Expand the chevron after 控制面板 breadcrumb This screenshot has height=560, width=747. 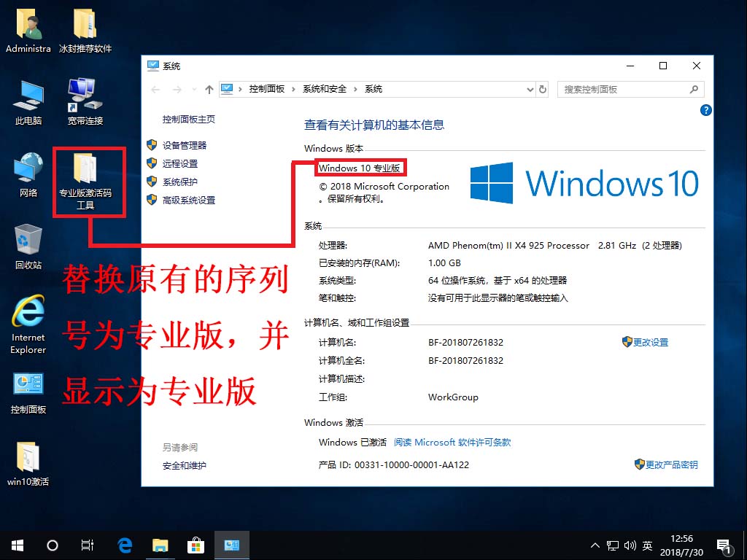click(x=293, y=89)
